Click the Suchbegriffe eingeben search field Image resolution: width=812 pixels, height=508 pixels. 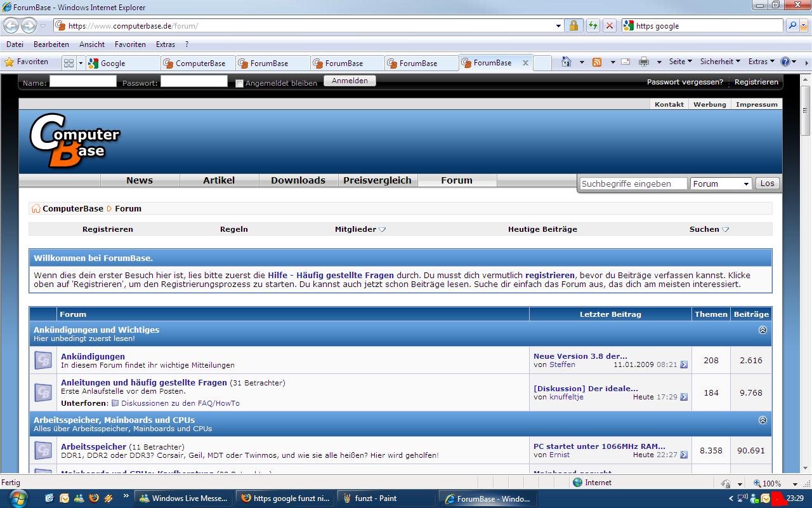coord(634,184)
